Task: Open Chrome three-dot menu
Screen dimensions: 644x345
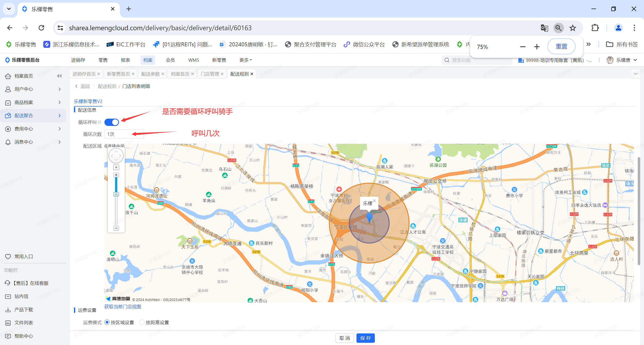Action: (x=634, y=28)
